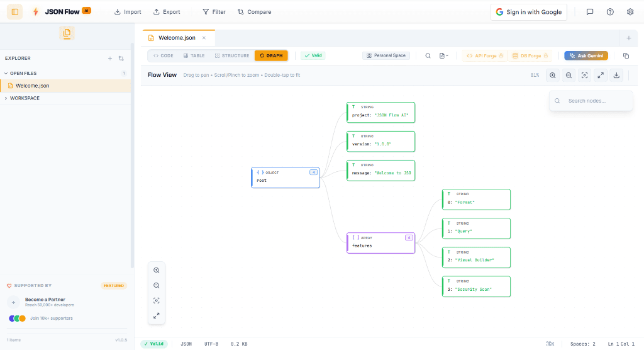The image size is (644, 350).
Task: Open the API Forge button
Action: point(485,55)
